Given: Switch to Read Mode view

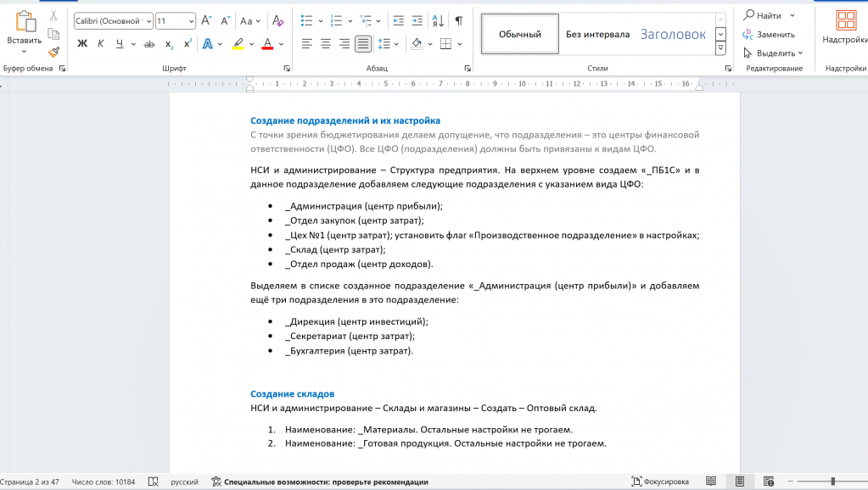Looking at the screenshot, I should point(711,482).
